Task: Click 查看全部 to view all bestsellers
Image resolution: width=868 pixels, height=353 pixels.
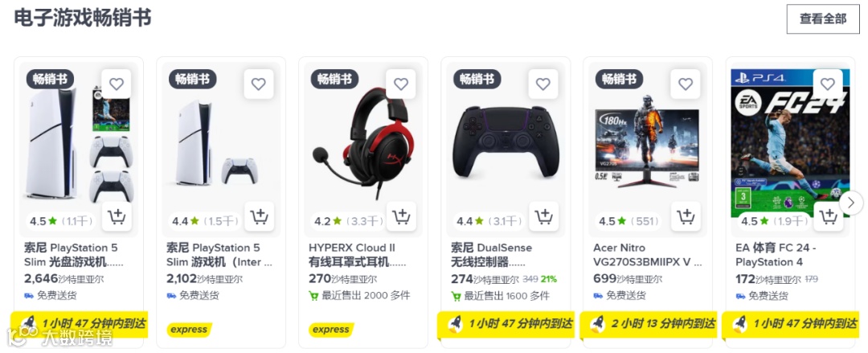Action: (823, 18)
